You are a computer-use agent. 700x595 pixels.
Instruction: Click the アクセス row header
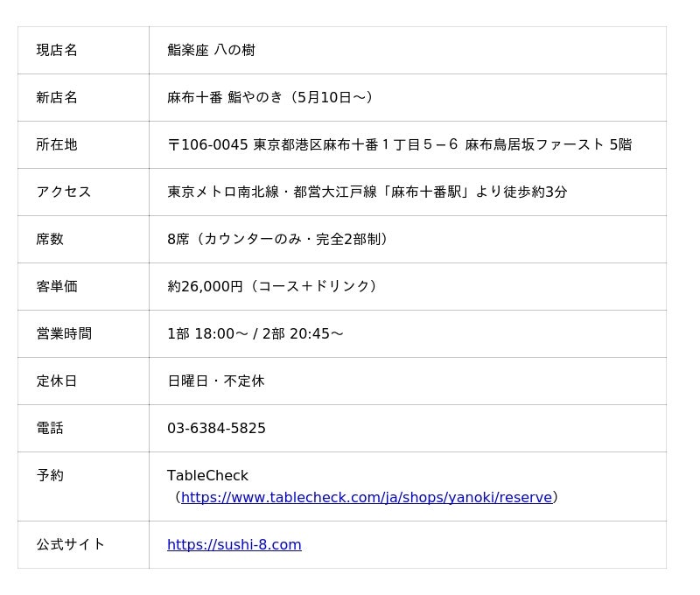pos(63,192)
